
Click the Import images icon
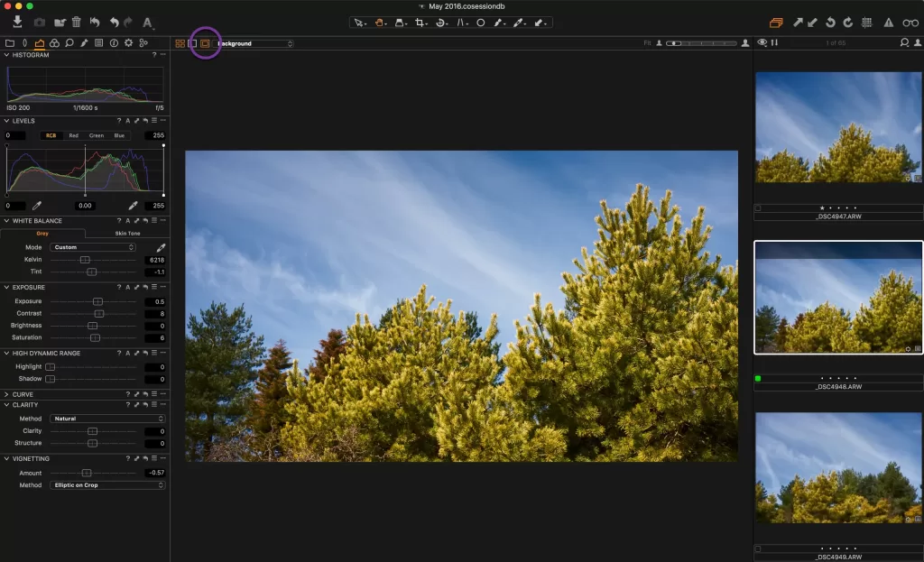17,22
